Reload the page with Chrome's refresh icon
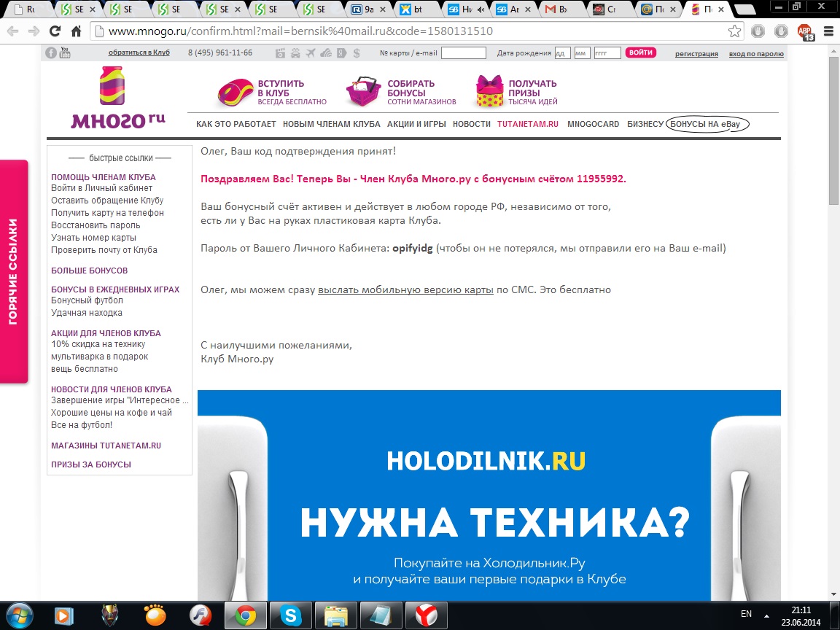 click(x=55, y=31)
